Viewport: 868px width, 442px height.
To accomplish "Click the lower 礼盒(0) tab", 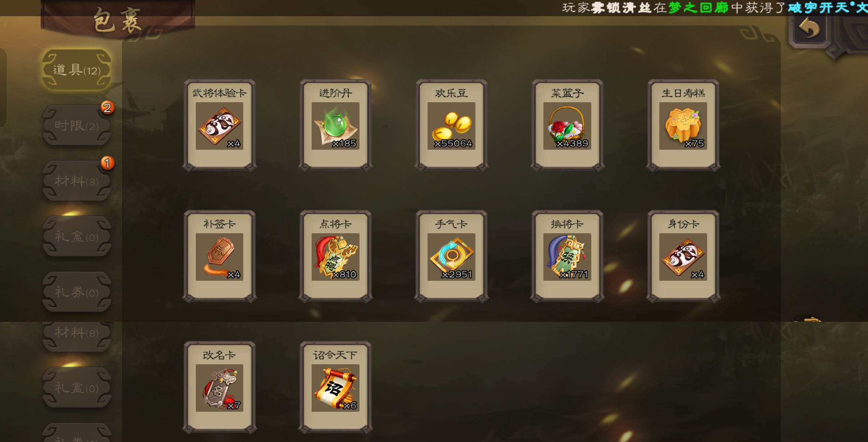I will pyautogui.click(x=77, y=388).
